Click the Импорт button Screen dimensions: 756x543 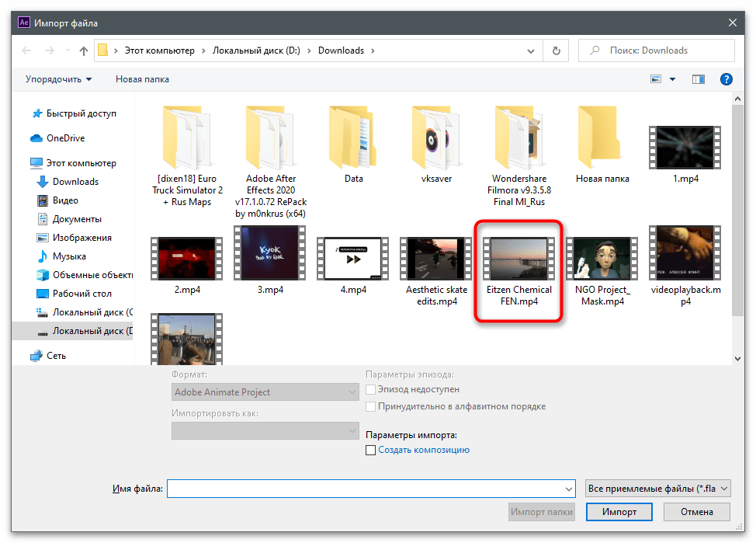pyautogui.click(x=619, y=512)
